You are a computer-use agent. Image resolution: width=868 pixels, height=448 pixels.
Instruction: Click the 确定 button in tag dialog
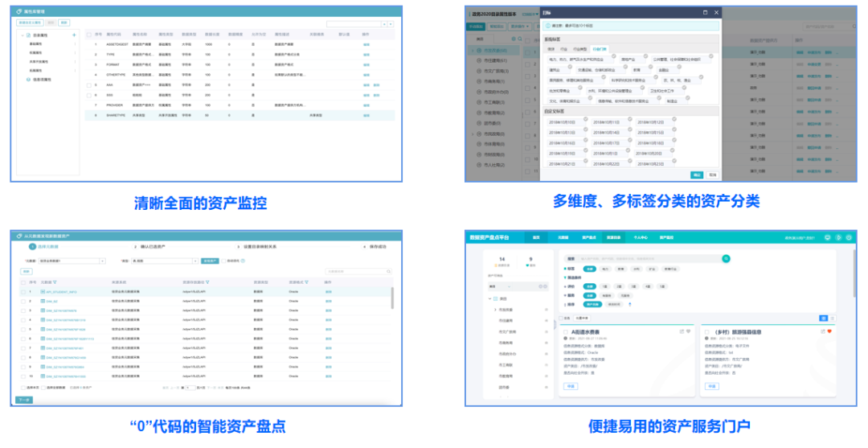(x=696, y=174)
